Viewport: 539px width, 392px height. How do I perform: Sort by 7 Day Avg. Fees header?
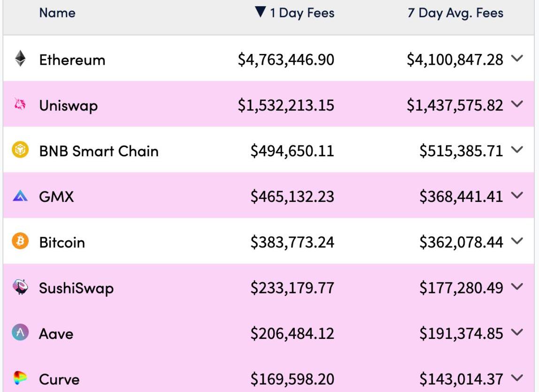click(x=455, y=13)
